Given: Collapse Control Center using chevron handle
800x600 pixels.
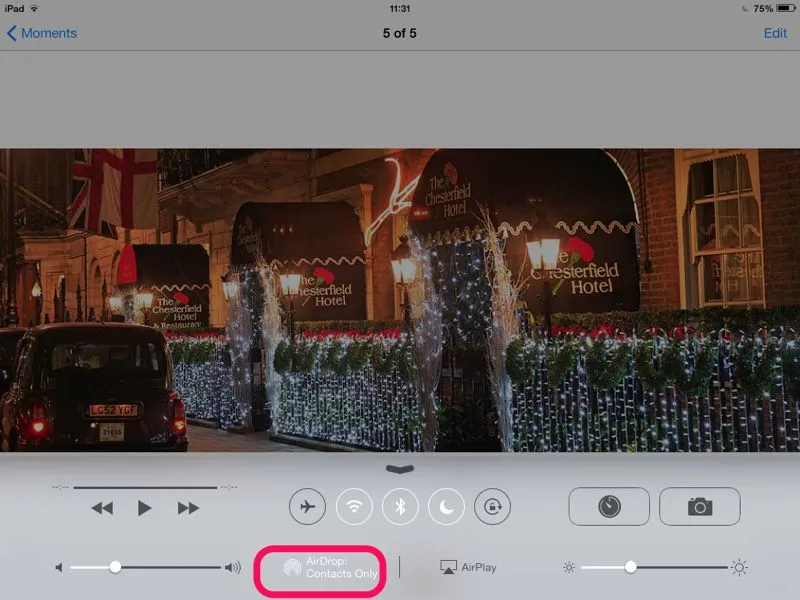Looking at the screenshot, I should click(399, 468).
